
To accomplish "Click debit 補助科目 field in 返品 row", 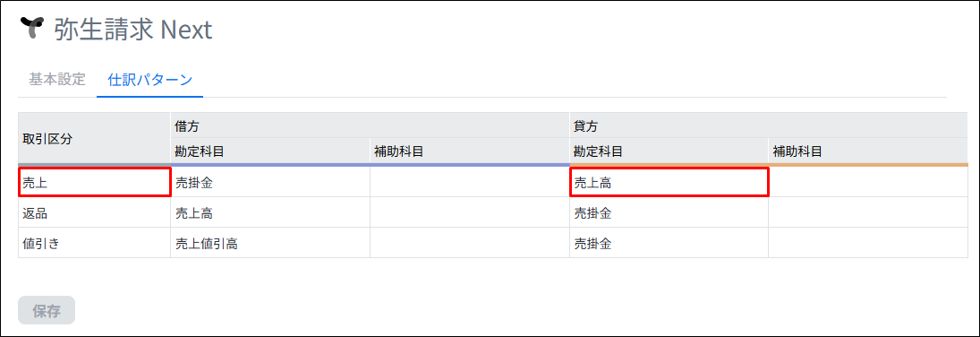I will pyautogui.click(x=469, y=212).
